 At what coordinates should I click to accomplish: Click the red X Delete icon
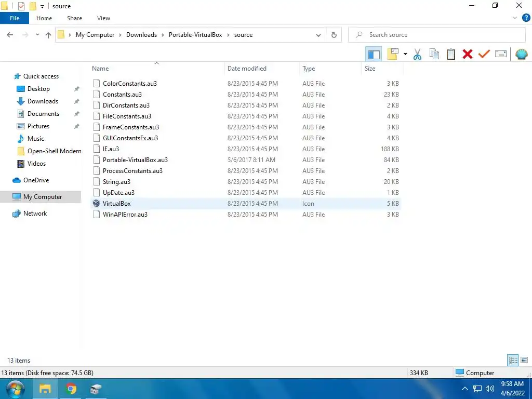point(467,54)
